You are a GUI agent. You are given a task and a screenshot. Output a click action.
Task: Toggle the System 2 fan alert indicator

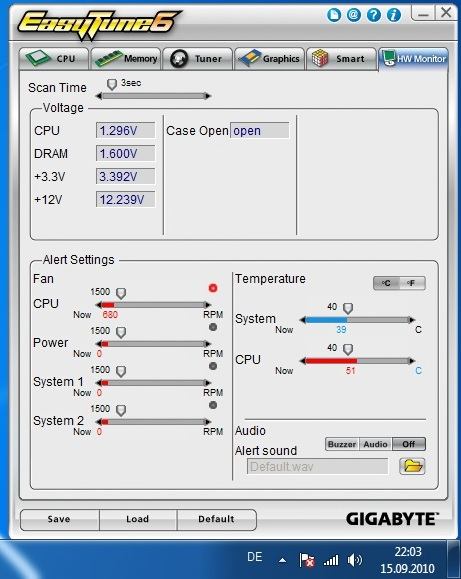213,405
